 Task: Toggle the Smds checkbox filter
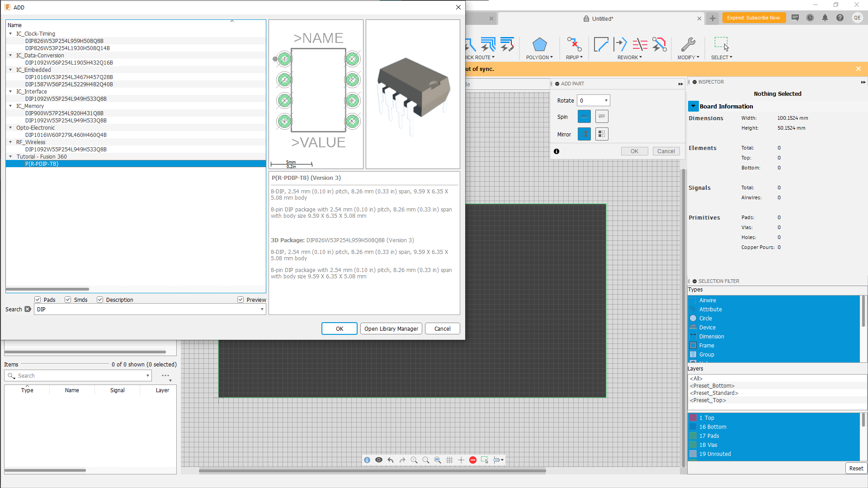(68, 300)
